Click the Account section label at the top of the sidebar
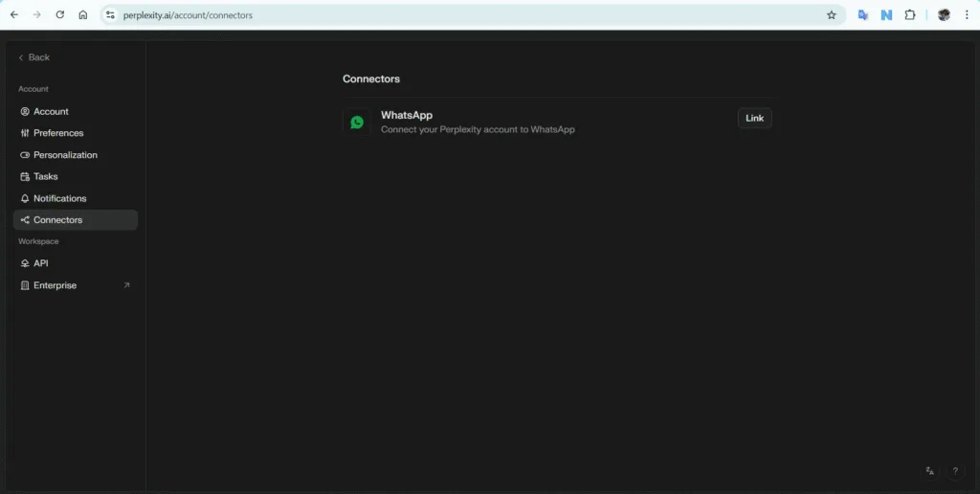Screen dimensions: 980x494 (33, 89)
